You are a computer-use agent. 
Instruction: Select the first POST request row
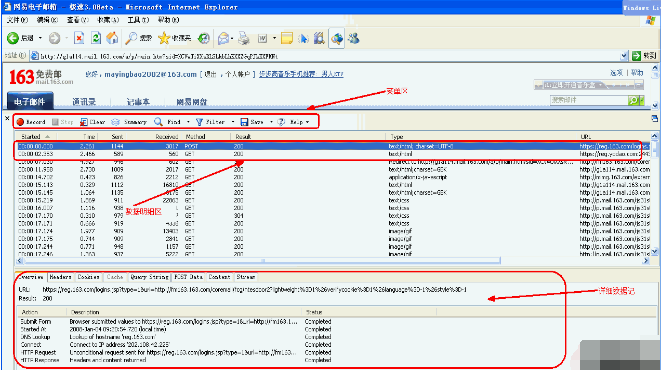click(333, 146)
